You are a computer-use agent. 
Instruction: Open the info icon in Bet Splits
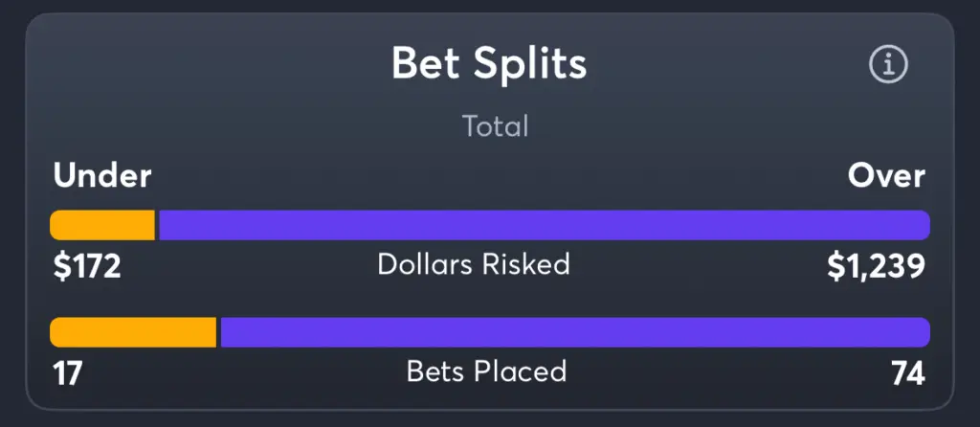tap(888, 64)
